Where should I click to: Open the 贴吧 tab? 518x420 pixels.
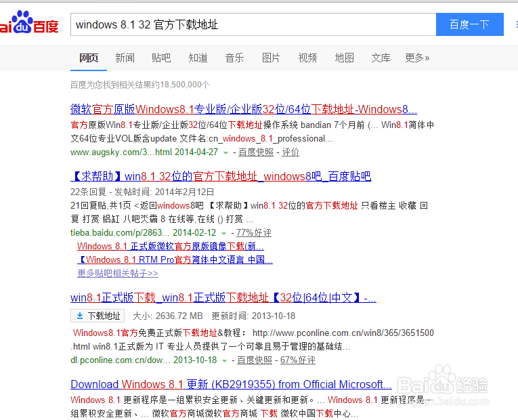[161, 58]
